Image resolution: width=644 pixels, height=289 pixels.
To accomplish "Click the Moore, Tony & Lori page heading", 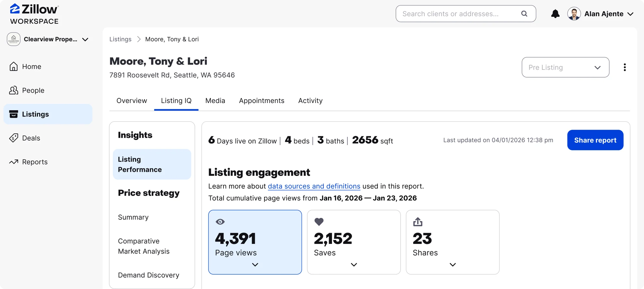I will tap(158, 61).
